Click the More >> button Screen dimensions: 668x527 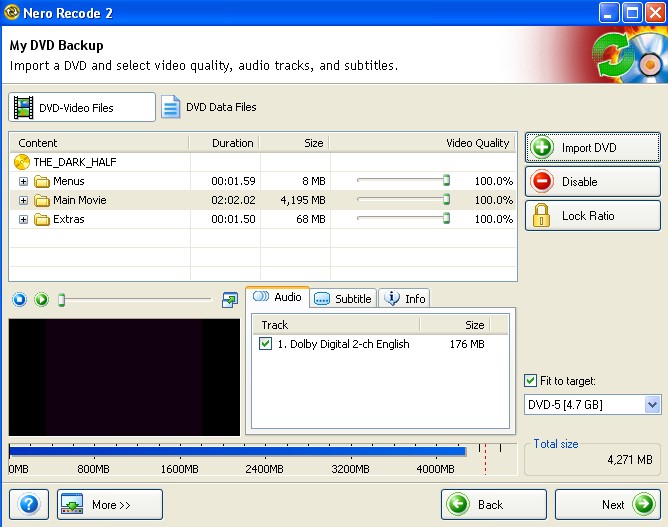pos(110,504)
